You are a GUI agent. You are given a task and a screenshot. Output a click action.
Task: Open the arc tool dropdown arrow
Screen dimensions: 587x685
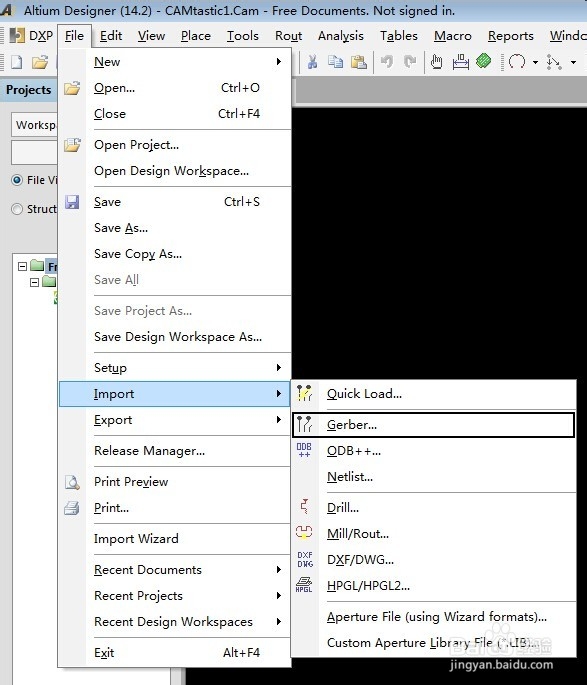(535, 62)
